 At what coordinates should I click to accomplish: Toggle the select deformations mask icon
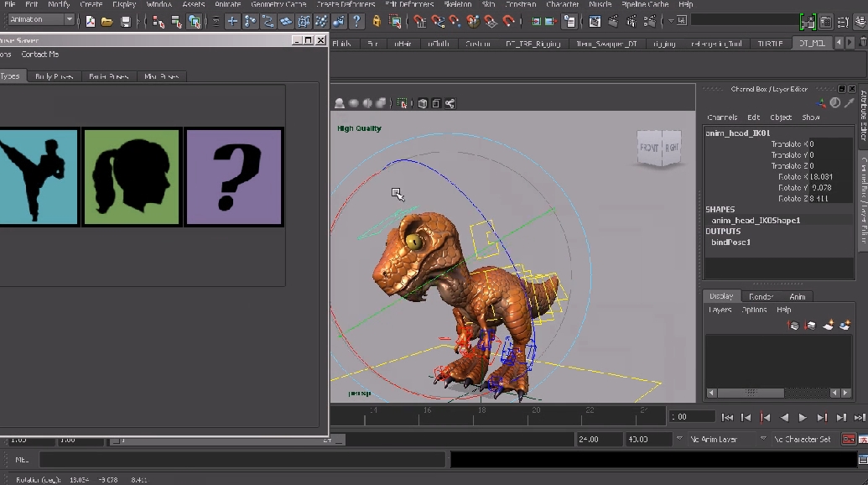[x=304, y=22]
